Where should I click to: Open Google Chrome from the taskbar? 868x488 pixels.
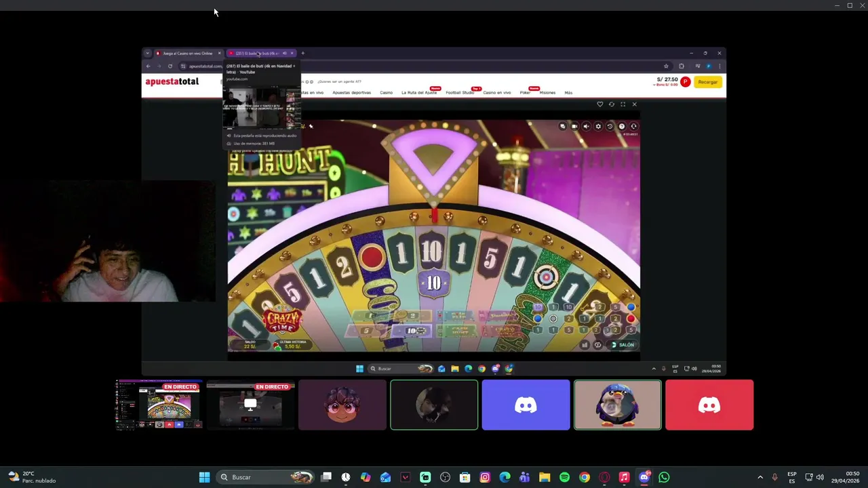pos(585,477)
